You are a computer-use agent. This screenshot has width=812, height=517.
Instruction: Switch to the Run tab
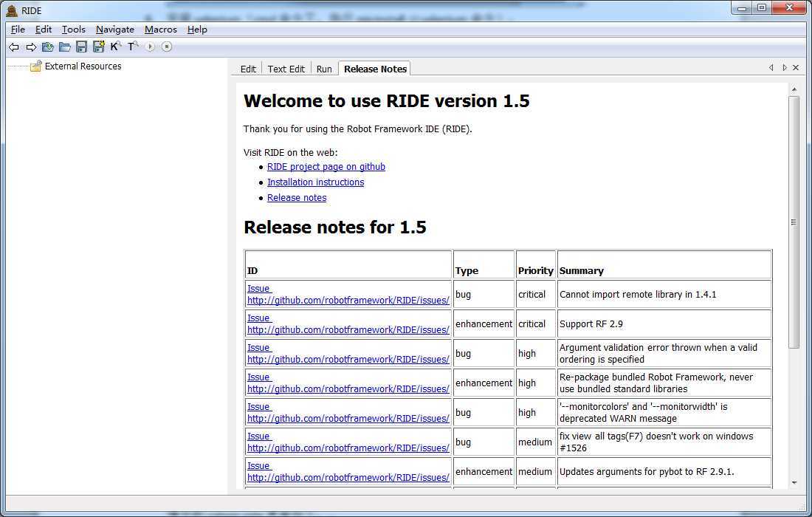(324, 69)
